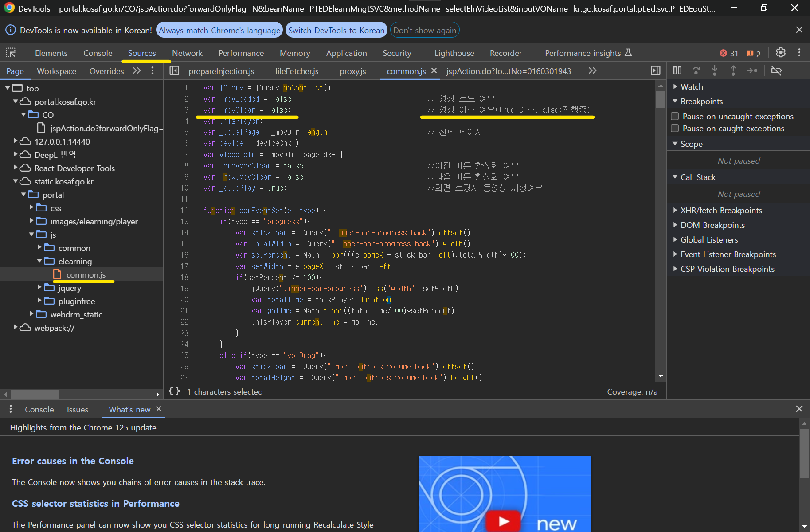
Task: Click the red errors counter showing 31
Action: pos(729,53)
